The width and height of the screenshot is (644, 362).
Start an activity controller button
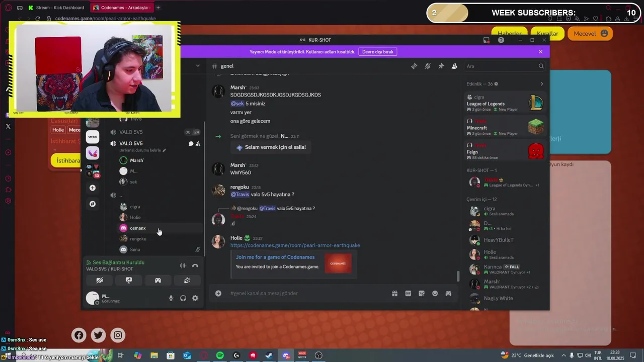pyautogui.click(x=158, y=280)
